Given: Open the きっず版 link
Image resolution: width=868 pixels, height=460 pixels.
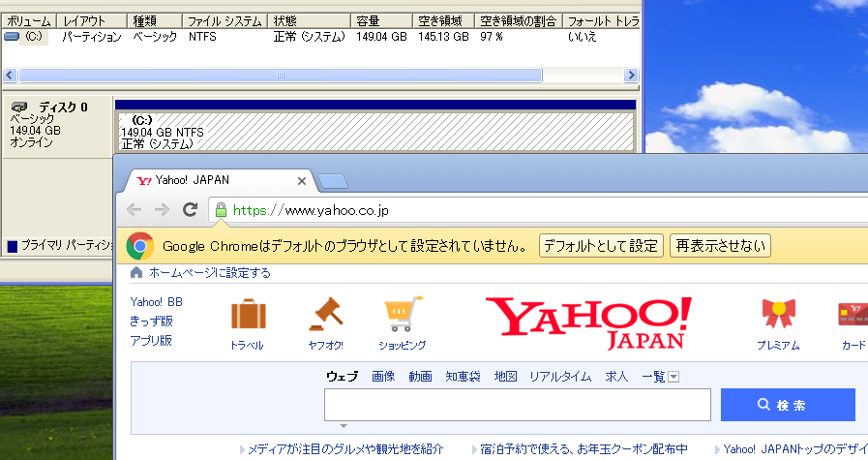Looking at the screenshot, I should coord(151,321).
